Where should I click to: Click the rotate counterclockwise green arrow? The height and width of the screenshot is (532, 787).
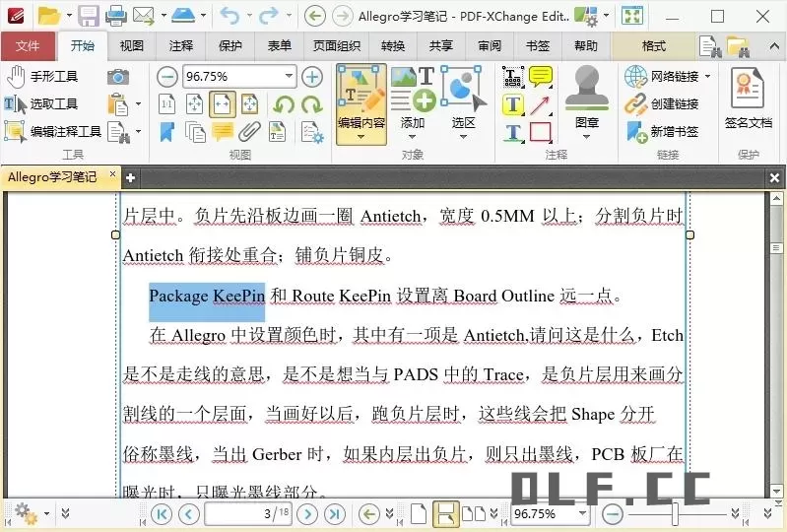click(285, 104)
